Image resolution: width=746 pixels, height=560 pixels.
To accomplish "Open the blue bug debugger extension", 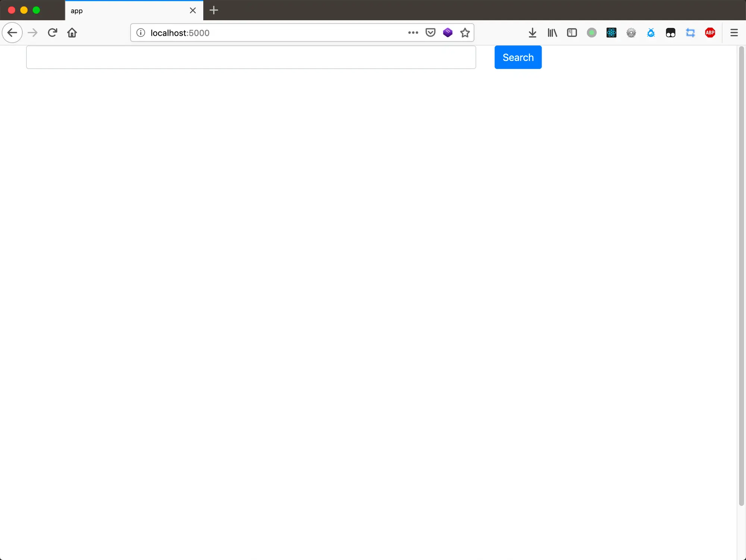I will (651, 32).
